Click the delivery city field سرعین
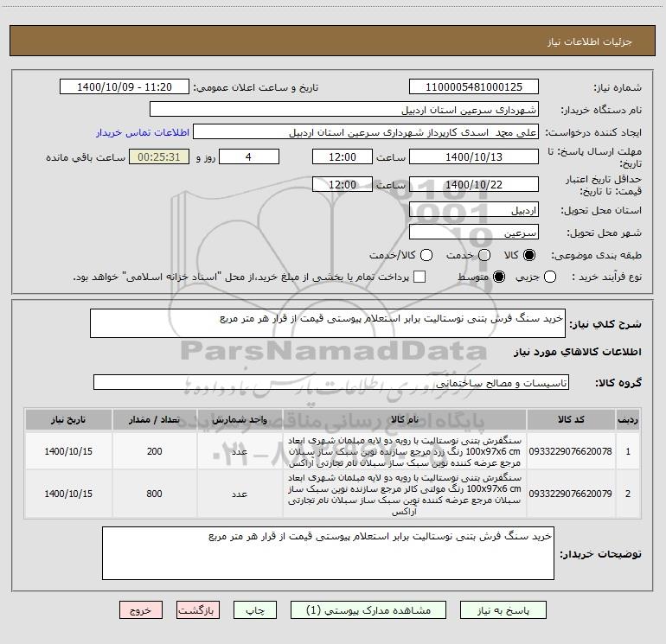This screenshot has height=644, width=666. [x=474, y=233]
